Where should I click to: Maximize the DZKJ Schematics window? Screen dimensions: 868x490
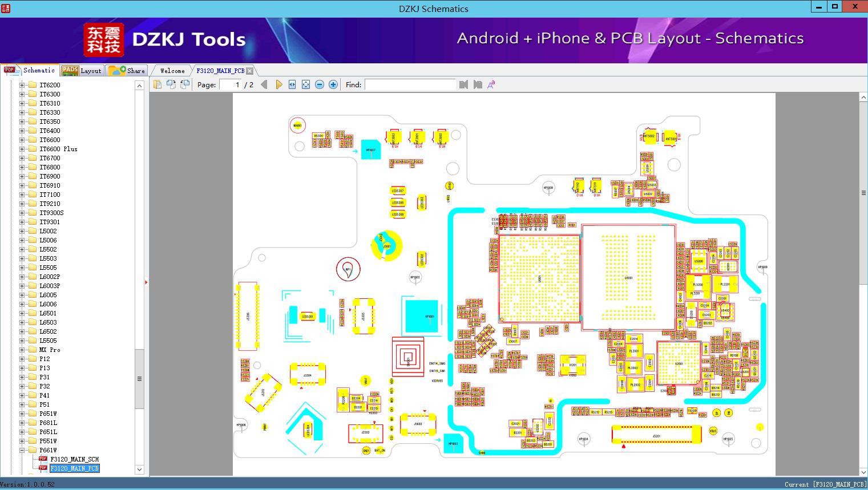tap(834, 7)
